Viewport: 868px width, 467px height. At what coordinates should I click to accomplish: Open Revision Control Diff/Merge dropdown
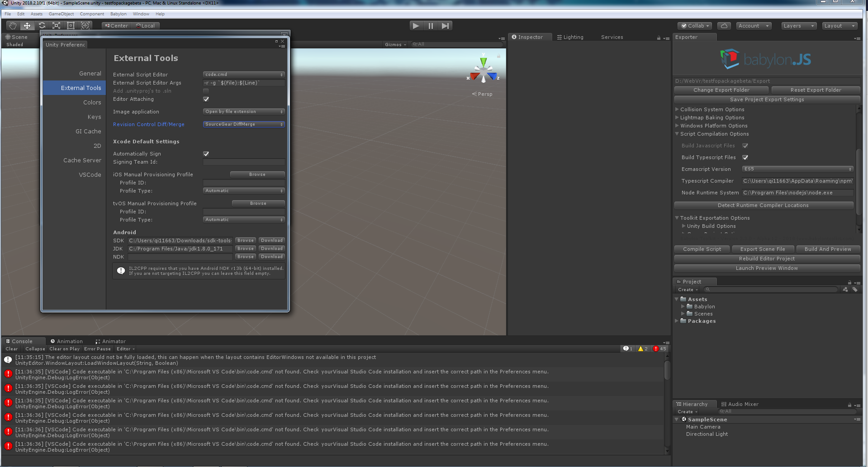coord(244,124)
